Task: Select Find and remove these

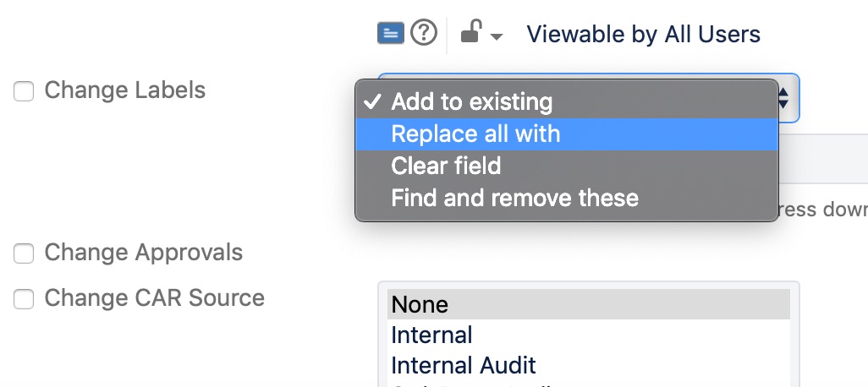Action: pyautogui.click(x=514, y=199)
